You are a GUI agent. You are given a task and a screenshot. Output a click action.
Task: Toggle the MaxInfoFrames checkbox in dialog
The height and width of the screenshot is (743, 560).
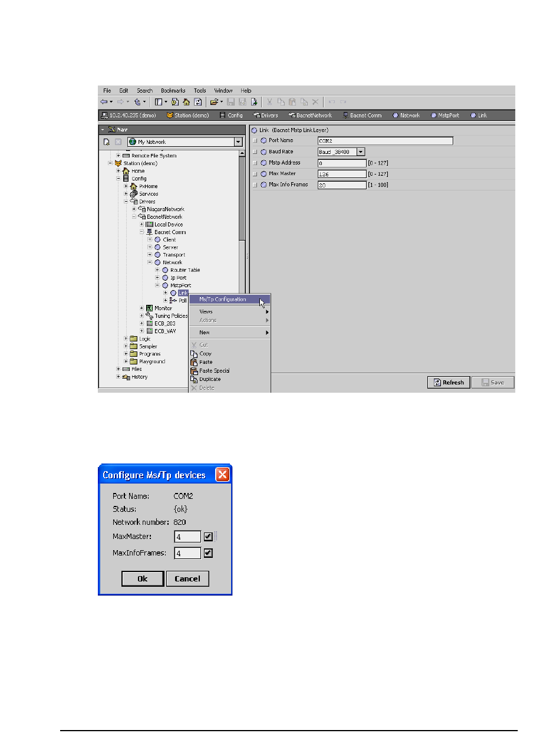208,553
